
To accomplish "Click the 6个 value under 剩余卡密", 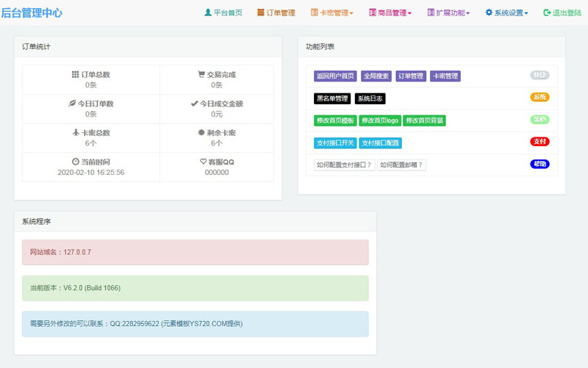I will [x=217, y=143].
